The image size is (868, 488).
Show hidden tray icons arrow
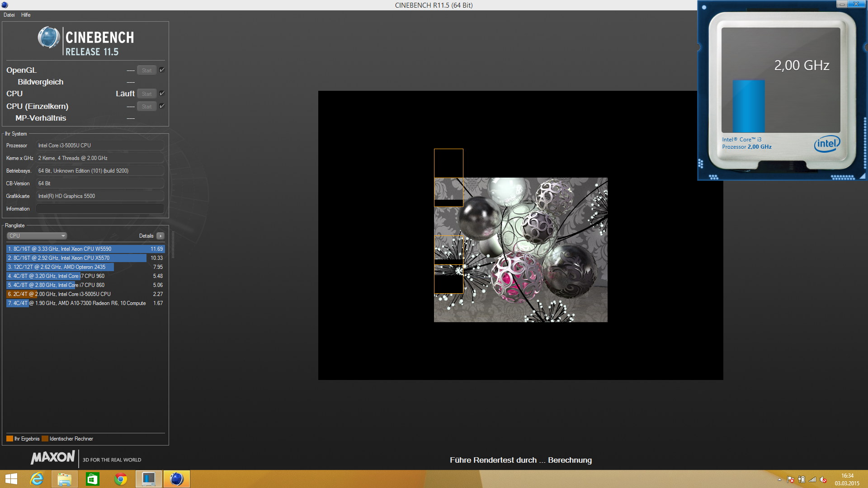click(779, 479)
